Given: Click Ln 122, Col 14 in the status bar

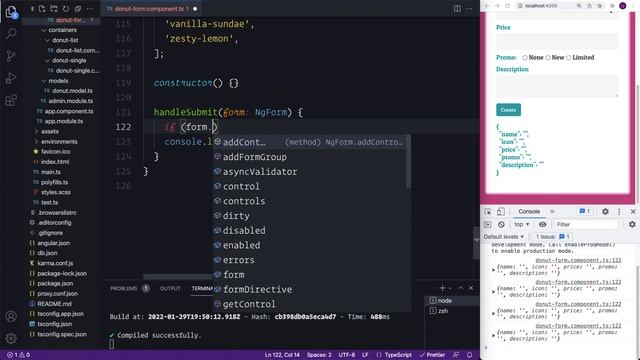Looking at the screenshot, I should click(x=282, y=355).
